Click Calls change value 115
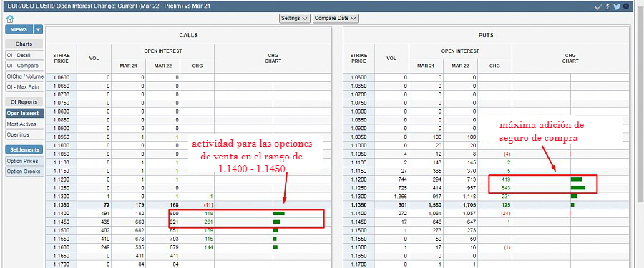 209,239
